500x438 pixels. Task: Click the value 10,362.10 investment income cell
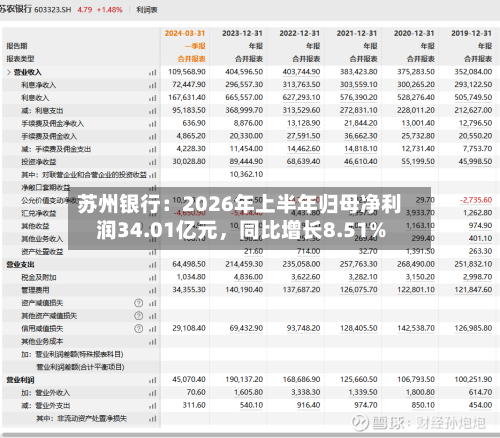pyautogui.click(x=246, y=174)
